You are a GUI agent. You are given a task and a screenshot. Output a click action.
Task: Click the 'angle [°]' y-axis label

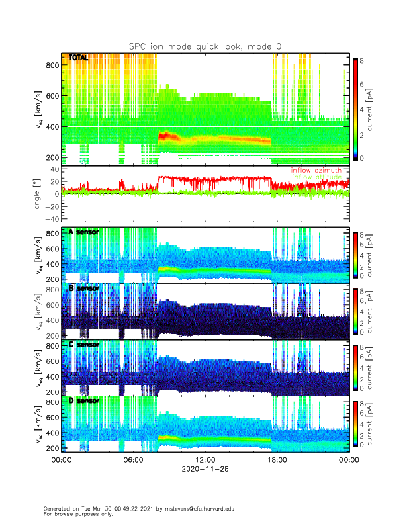tap(39, 194)
